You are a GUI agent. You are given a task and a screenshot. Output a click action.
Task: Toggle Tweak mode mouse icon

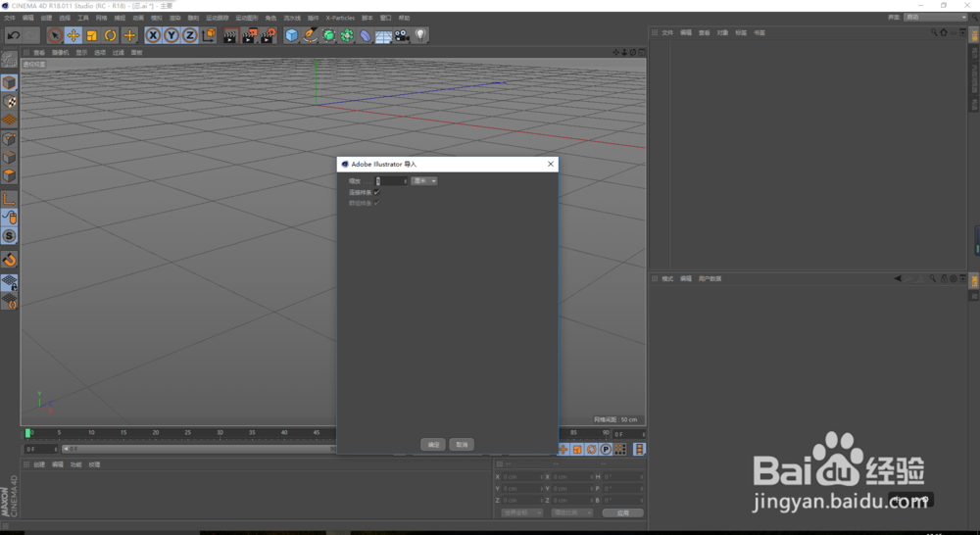click(x=9, y=218)
